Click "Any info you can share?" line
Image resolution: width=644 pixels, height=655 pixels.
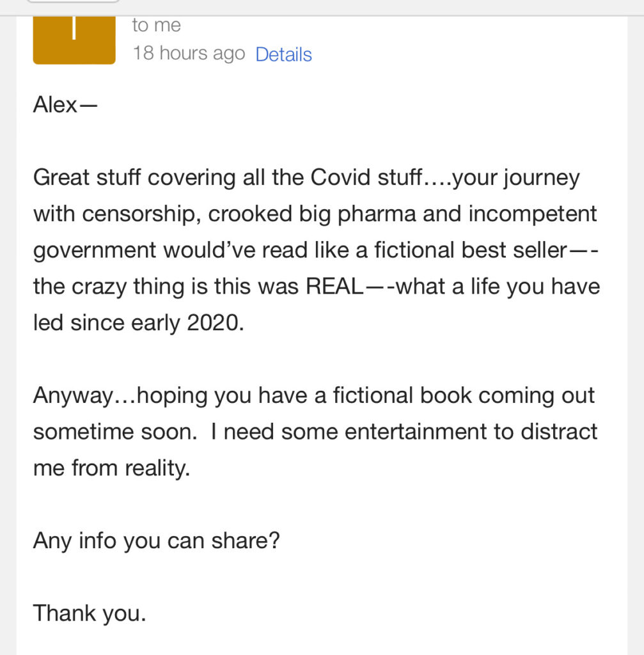[157, 541]
